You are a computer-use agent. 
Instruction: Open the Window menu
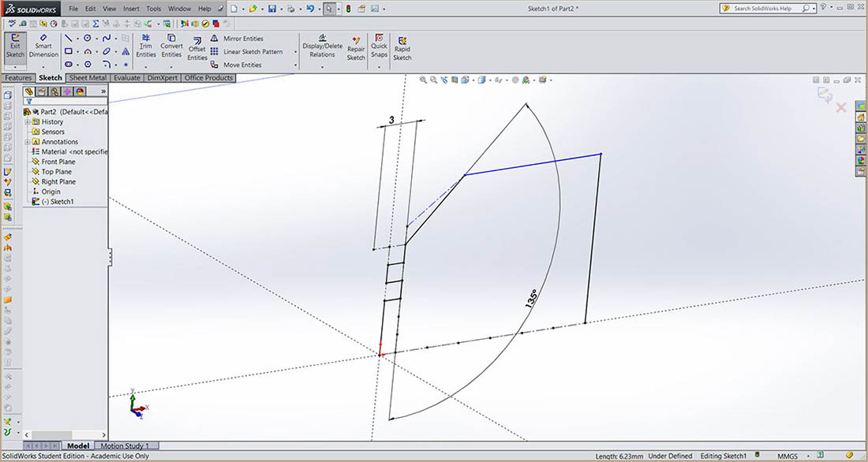point(179,9)
